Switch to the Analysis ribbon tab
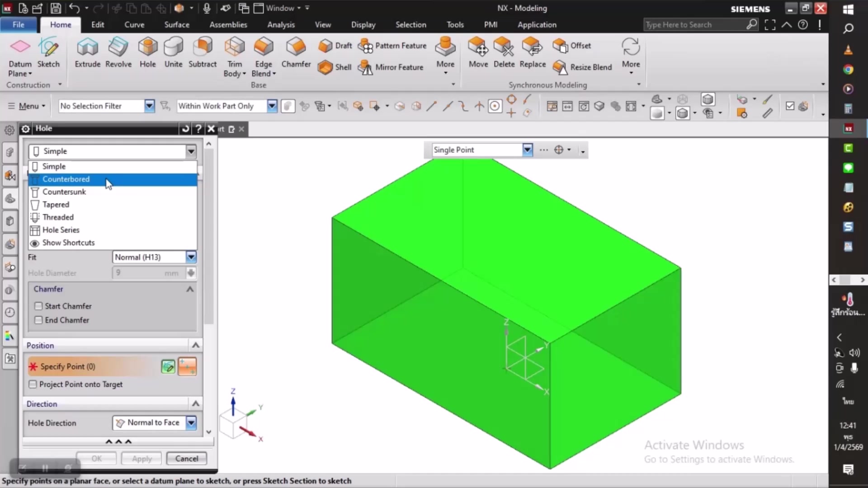868x488 pixels. click(281, 25)
